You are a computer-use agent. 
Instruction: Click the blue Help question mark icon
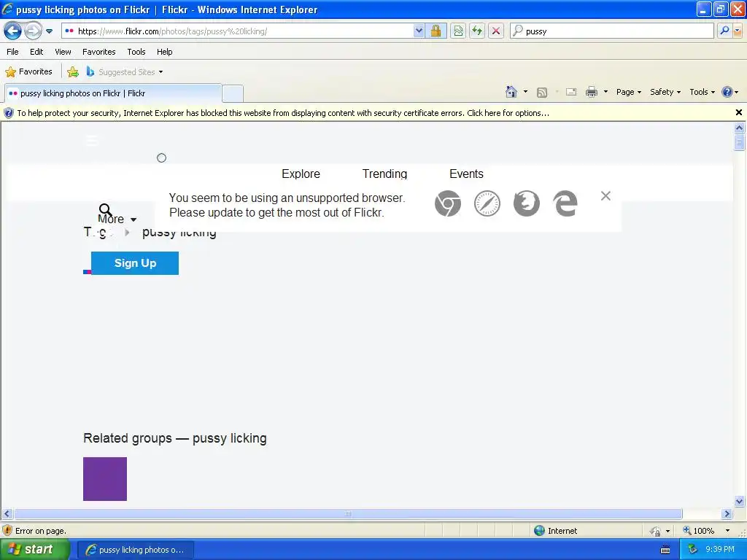pyautogui.click(x=727, y=92)
